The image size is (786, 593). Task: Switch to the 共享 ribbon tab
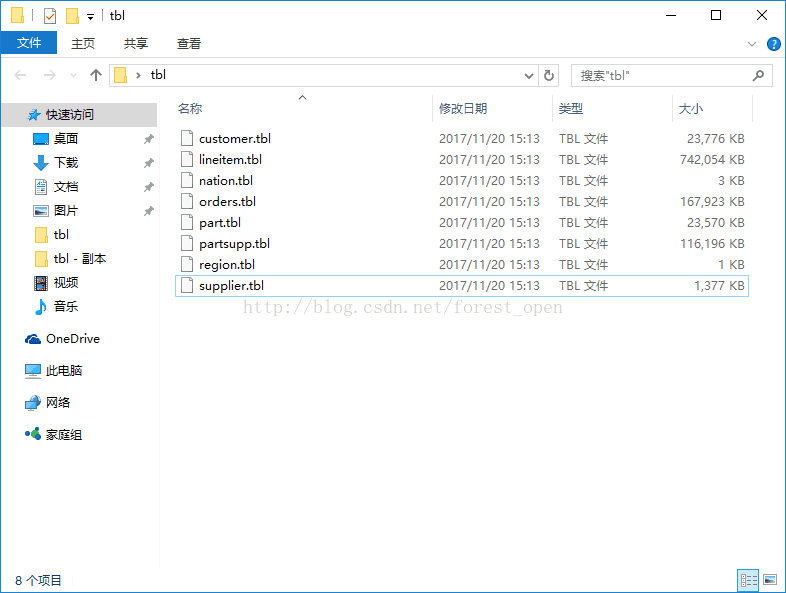click(x=136, y=44)
